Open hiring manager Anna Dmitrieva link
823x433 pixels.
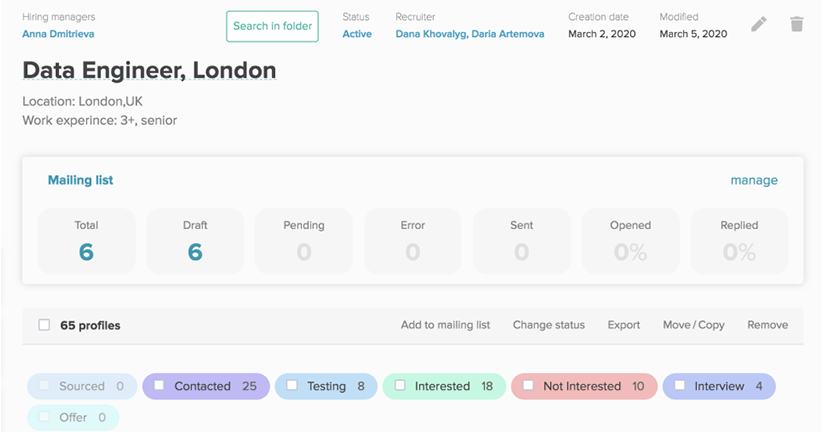[59, 34]
